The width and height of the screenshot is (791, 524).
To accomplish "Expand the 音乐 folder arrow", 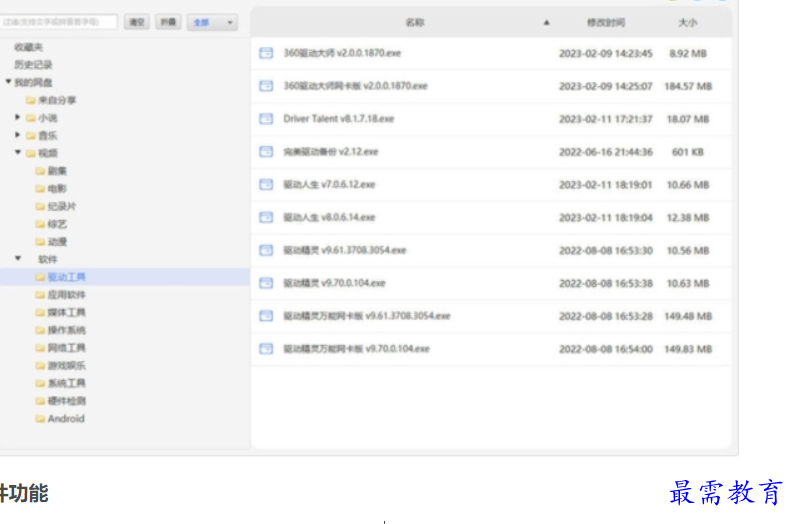I will pos(18,135).
